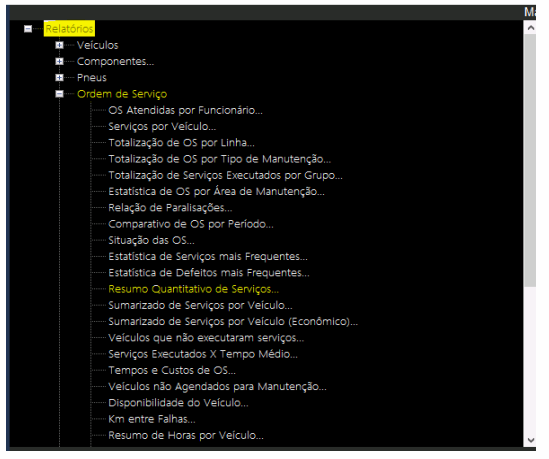Image resolution: width=549 pixels, height=459 pixels.
Task: Collapse the Ordem de Serviço branch
Action: [x=60, y=94]
